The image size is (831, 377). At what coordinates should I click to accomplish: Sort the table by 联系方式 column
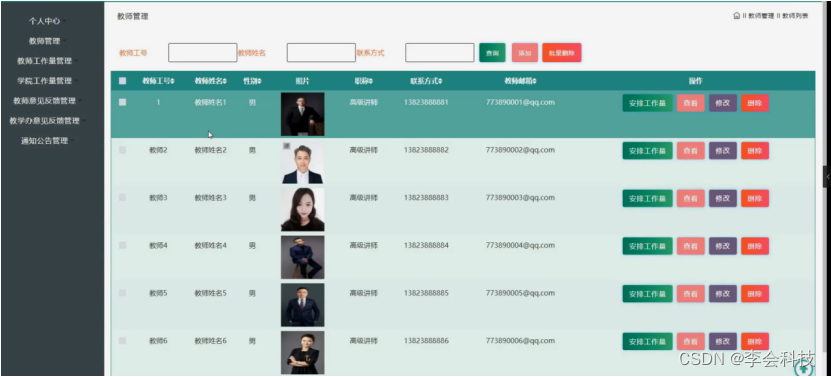point(426,81)
